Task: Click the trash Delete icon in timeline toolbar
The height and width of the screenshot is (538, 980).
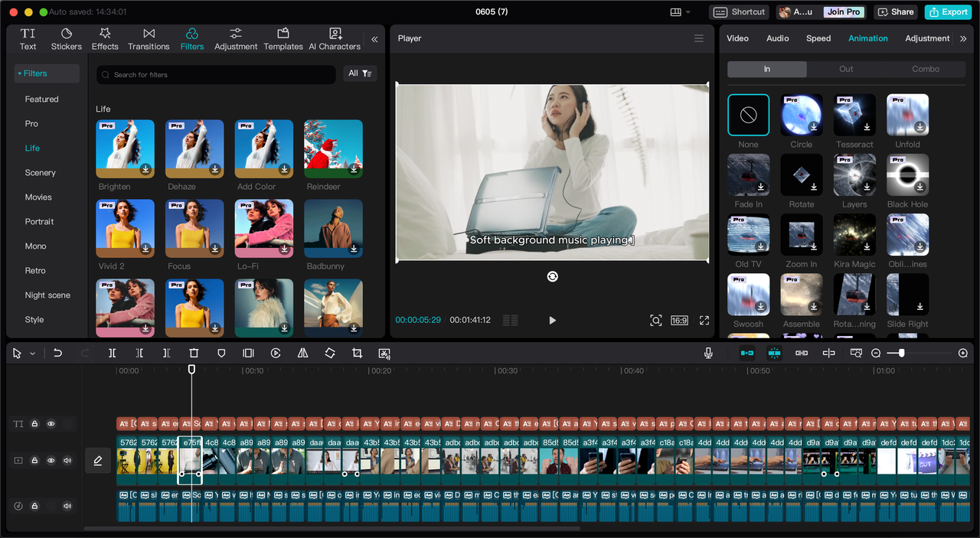Action: click(x=194, y=353)
